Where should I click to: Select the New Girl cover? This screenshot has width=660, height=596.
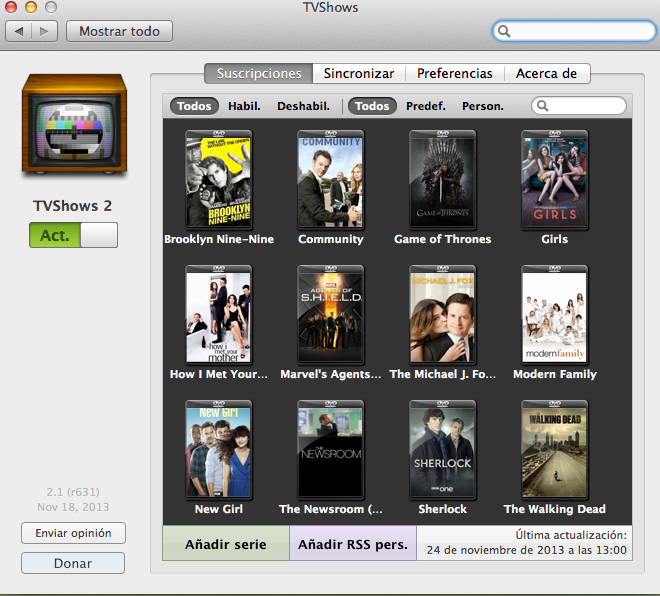click(218, 450)
